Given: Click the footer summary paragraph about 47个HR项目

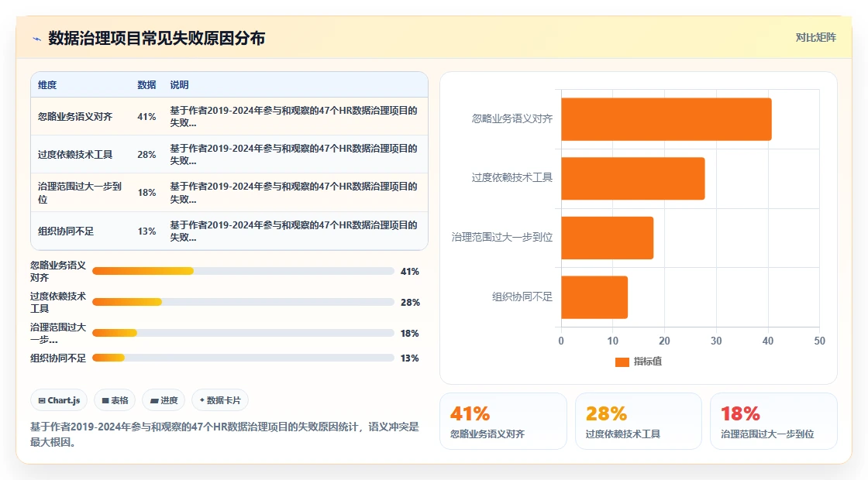Looking at the screenshot, I should point(224,434).
